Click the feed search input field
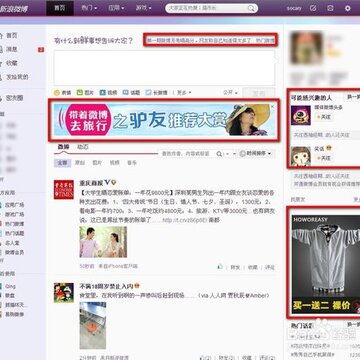This screenshot has width=360, height=360. [x=187, y=154]
